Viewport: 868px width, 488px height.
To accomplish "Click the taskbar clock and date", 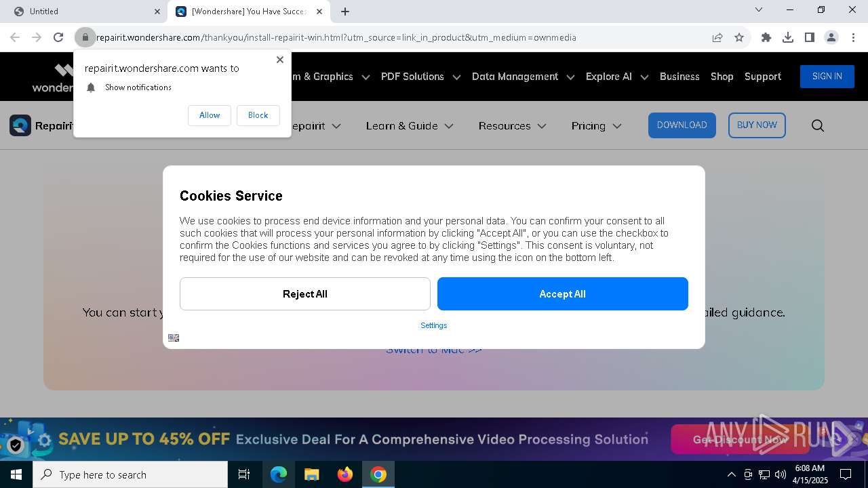I will (x=810, y=474).
